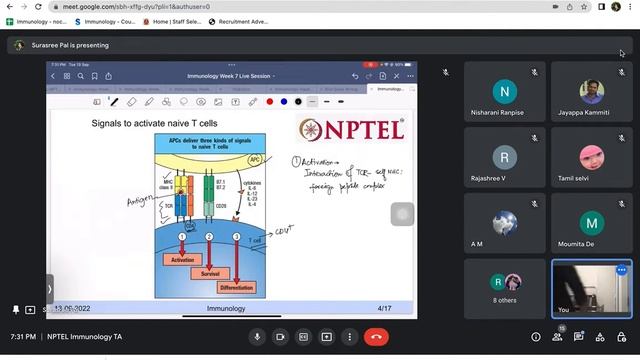
Task: Open options dots on the 'You' tile
Action: 622,270
